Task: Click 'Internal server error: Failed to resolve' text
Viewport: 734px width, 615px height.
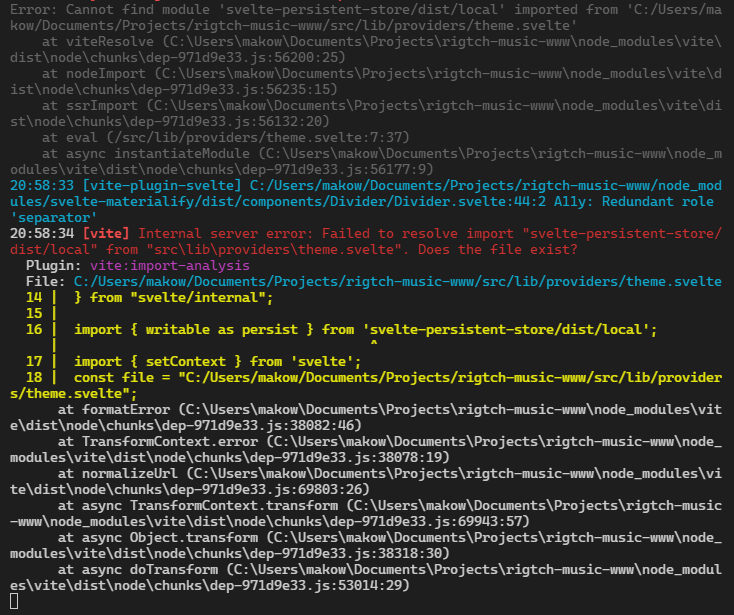Action: 298,234
